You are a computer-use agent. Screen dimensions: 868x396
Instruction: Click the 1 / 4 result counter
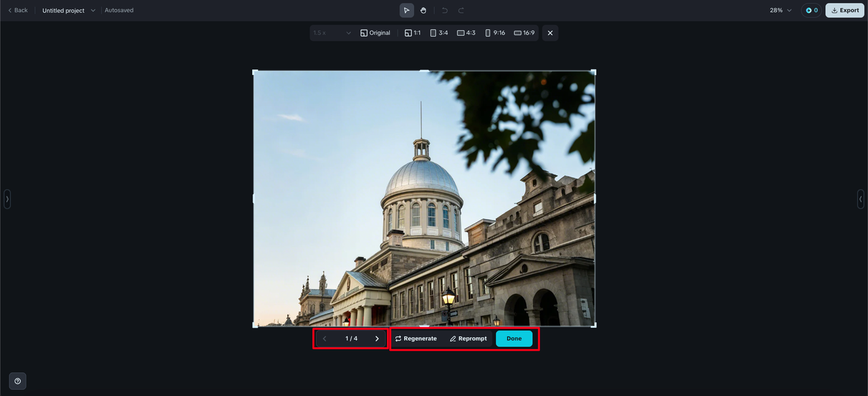[351, 338]
